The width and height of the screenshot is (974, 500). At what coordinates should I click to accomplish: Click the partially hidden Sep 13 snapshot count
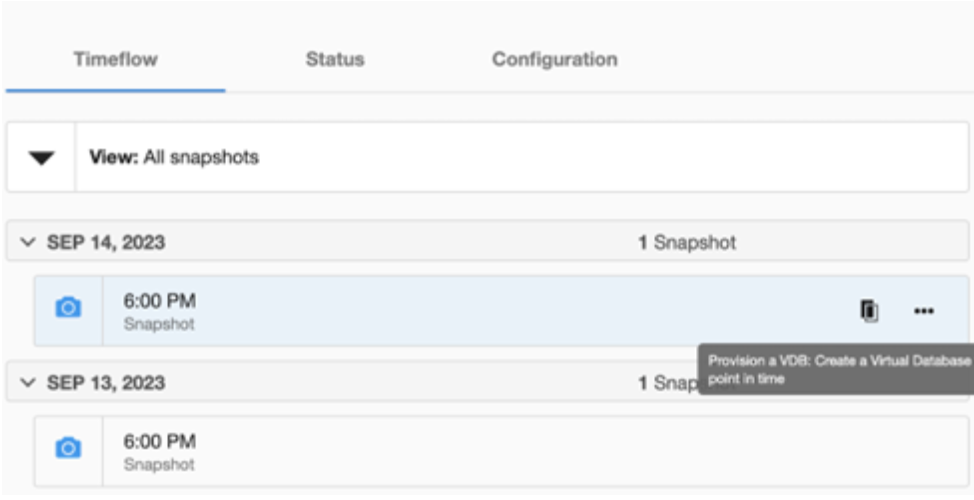click(x=667, y=383)
